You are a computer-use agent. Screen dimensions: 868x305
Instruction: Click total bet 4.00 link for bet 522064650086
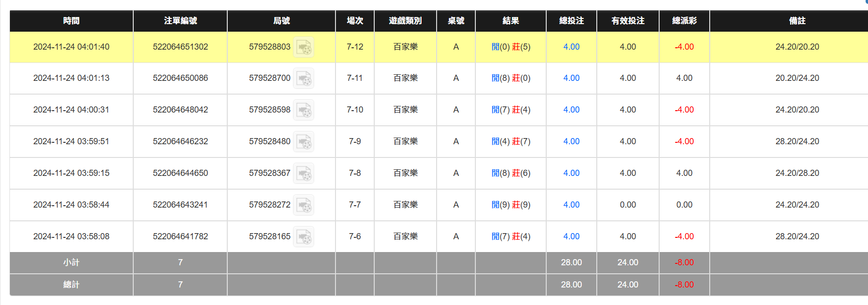[571, 78]
